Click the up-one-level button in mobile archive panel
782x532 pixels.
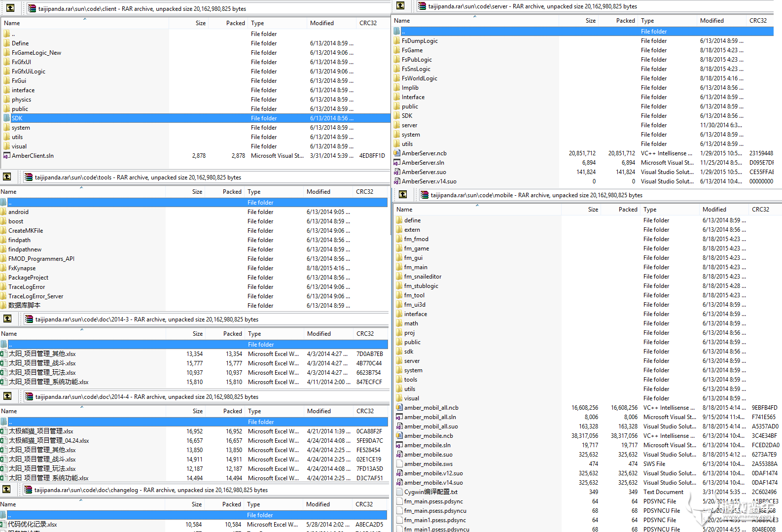(403, 194)
